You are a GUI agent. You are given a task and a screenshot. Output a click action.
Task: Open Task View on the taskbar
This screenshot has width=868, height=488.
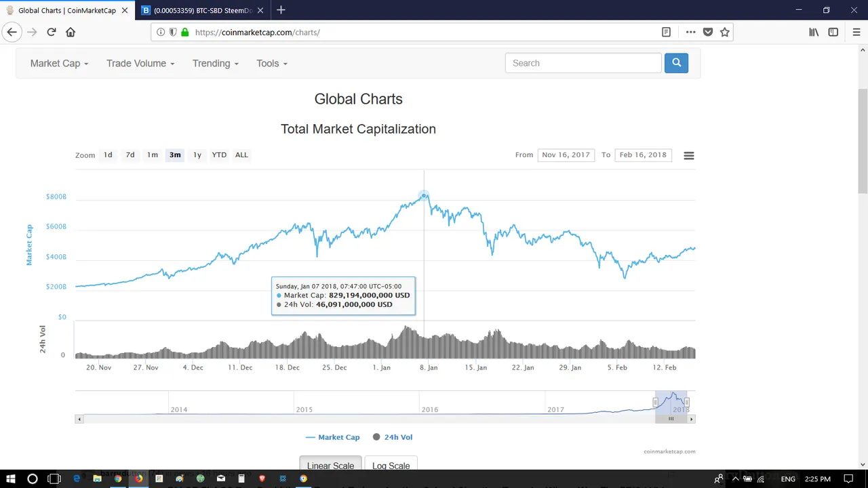[54, 479]
